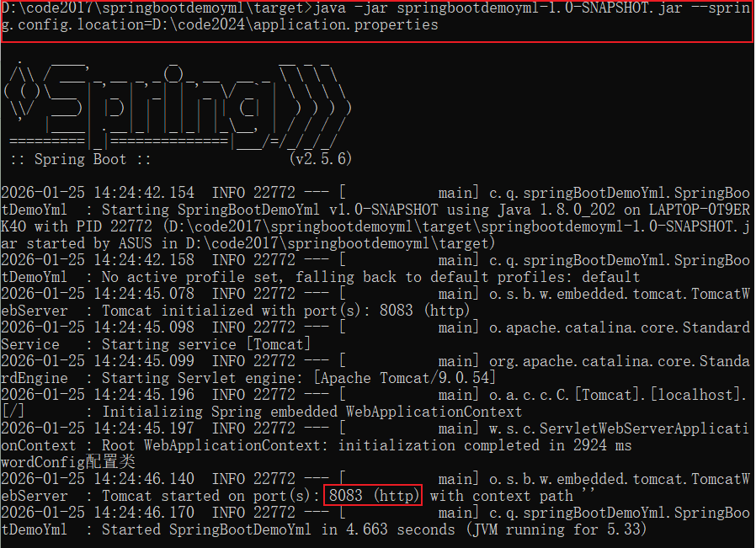Image resolution: width=756 pixels, height=548 pixels.
Task: Click "with context path ''" text
Action: 514,496
